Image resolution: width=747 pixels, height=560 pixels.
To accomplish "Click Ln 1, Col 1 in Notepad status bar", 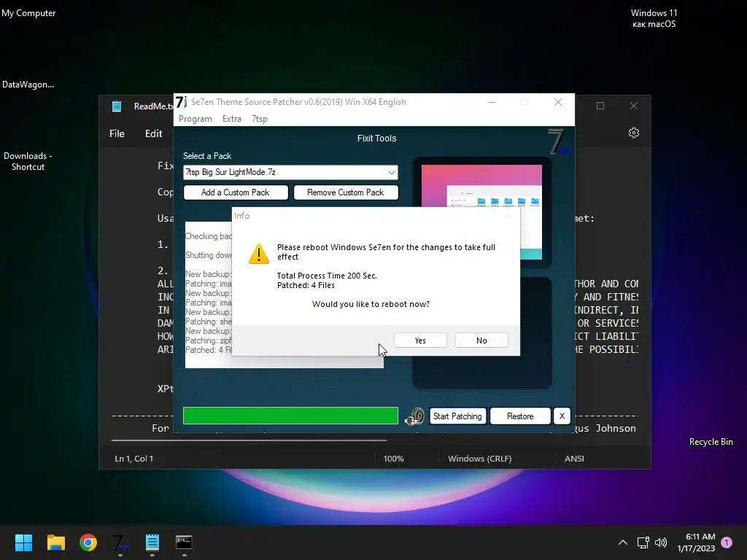I will (x=134, y=459).
